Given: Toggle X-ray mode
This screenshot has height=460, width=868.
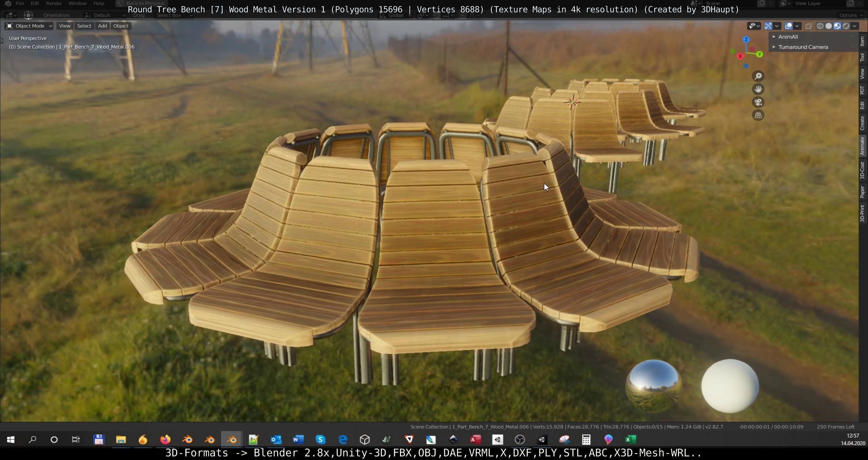Looking at the screenshot, I should click(x=809, y=26).
